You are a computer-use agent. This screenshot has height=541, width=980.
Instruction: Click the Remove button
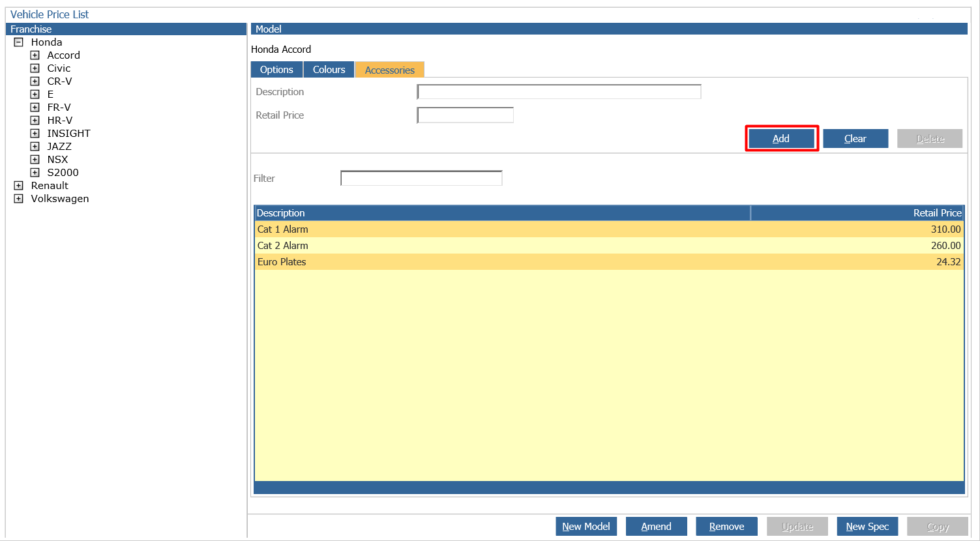[x=726, y=527]
